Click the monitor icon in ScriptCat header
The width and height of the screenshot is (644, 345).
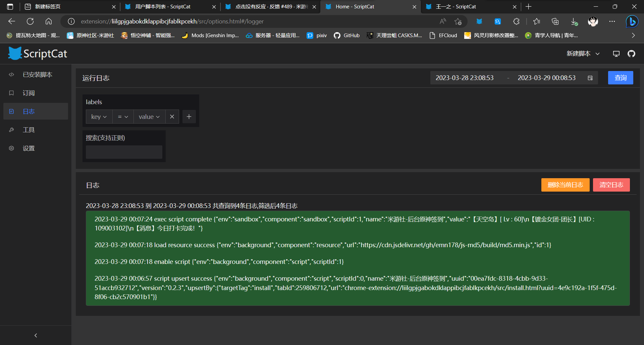point(616,54)
